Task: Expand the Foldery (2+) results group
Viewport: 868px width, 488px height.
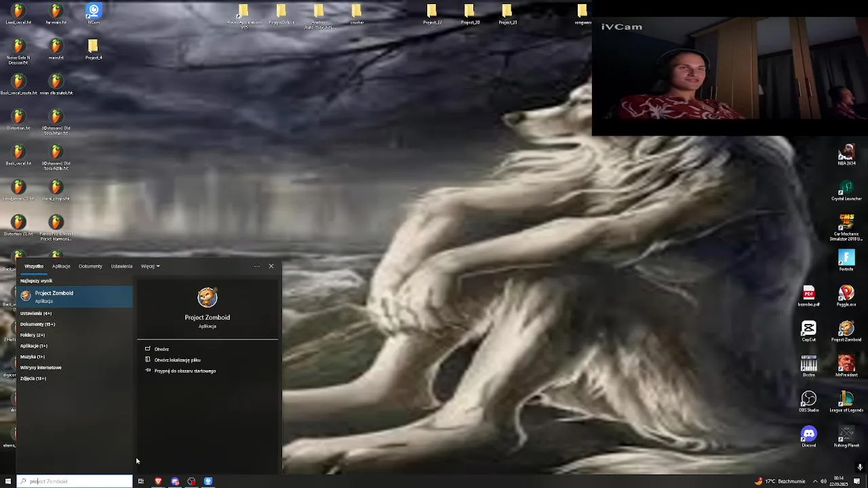Action: coord(33,335)
